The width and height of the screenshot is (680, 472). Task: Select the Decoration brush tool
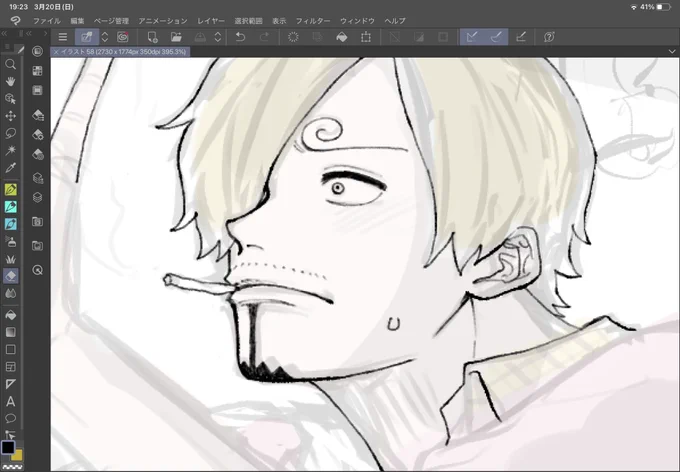click(10, 259)
